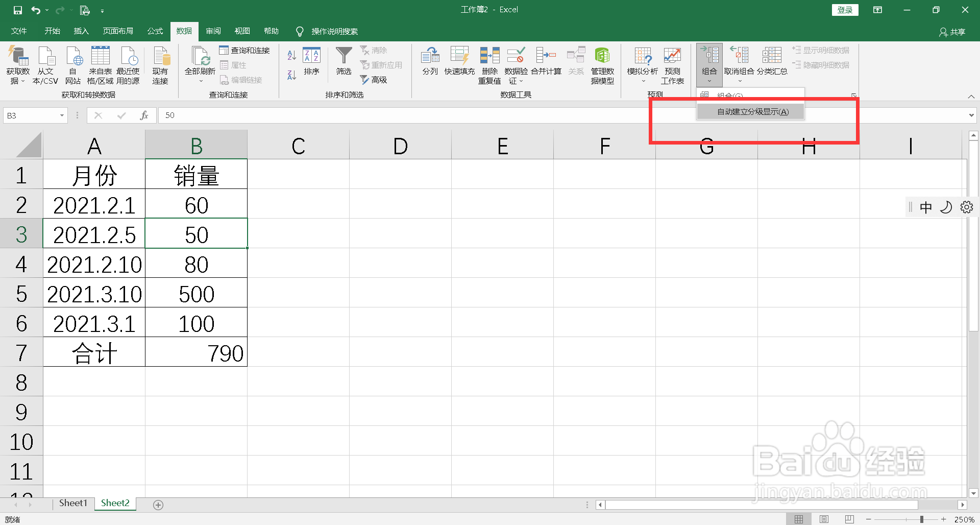The width and height of the screenshot is (980, 525).
Task: Switch to the Page Layout (页面布局) tab
Action: coord(118,31)
